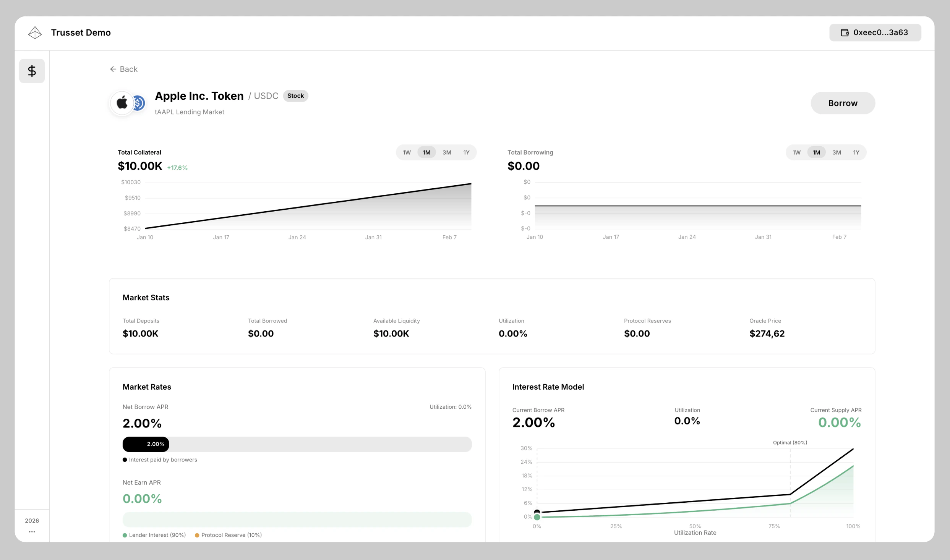Click the Trusset Demo logo icon
Viewport: 950px width, 560px height.
[35, 32]
